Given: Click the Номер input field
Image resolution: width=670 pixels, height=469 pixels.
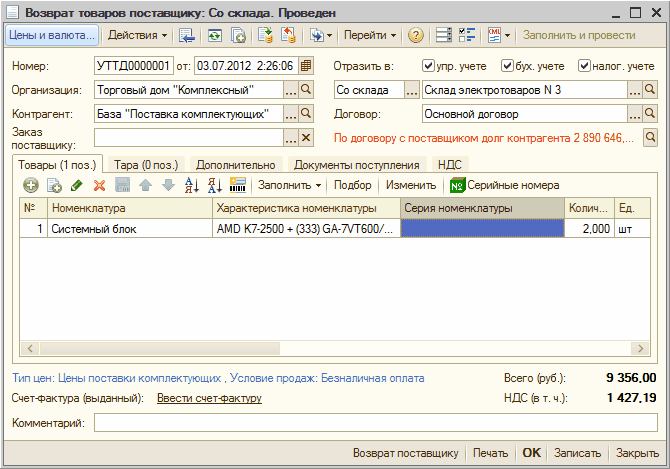Looking at the screenshot, I should tap(134, 66).
